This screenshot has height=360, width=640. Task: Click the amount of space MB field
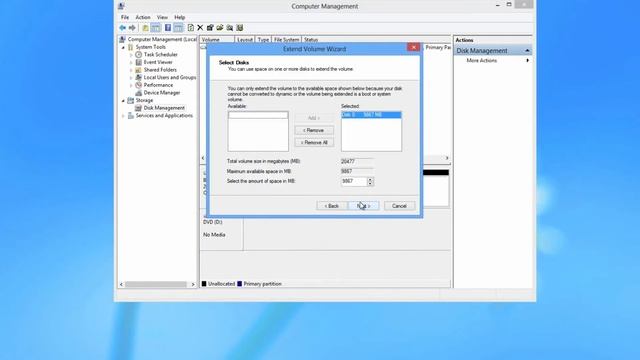[354, 181]
